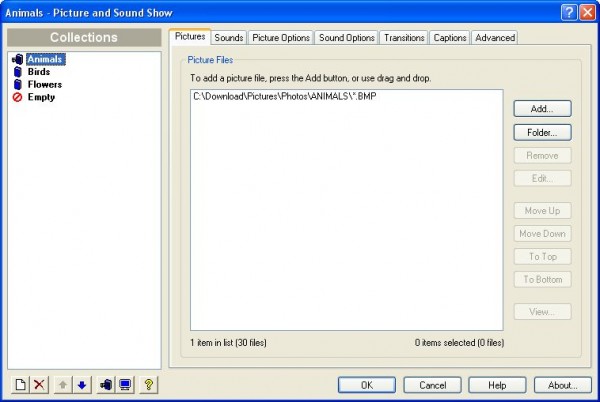Open the Picture Options tab
Viewport: 600px width, 402px height.
coord(281,38)
